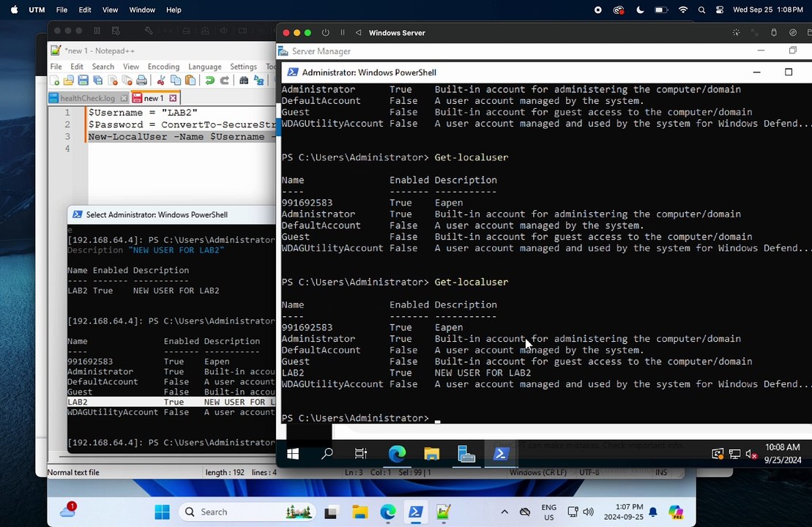812x527 pixels.
Task: Click the network icon in Windows Server tray
Action: click(734, 454)
